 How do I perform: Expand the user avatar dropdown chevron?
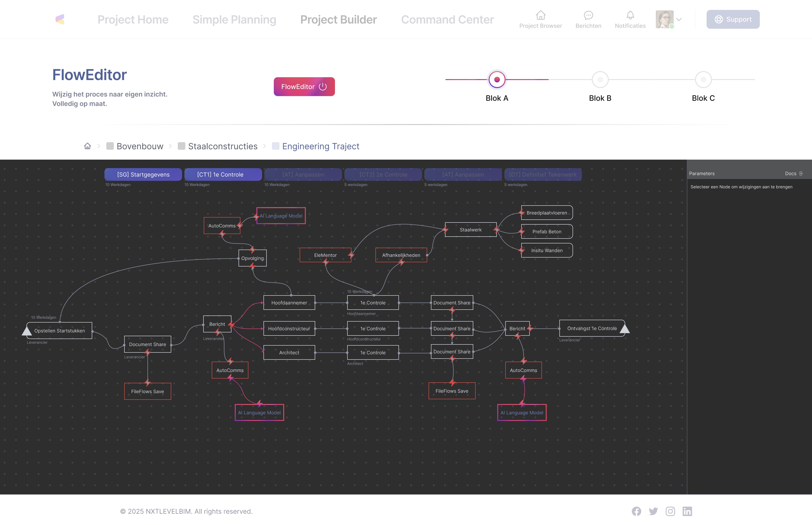coord(679,20)
